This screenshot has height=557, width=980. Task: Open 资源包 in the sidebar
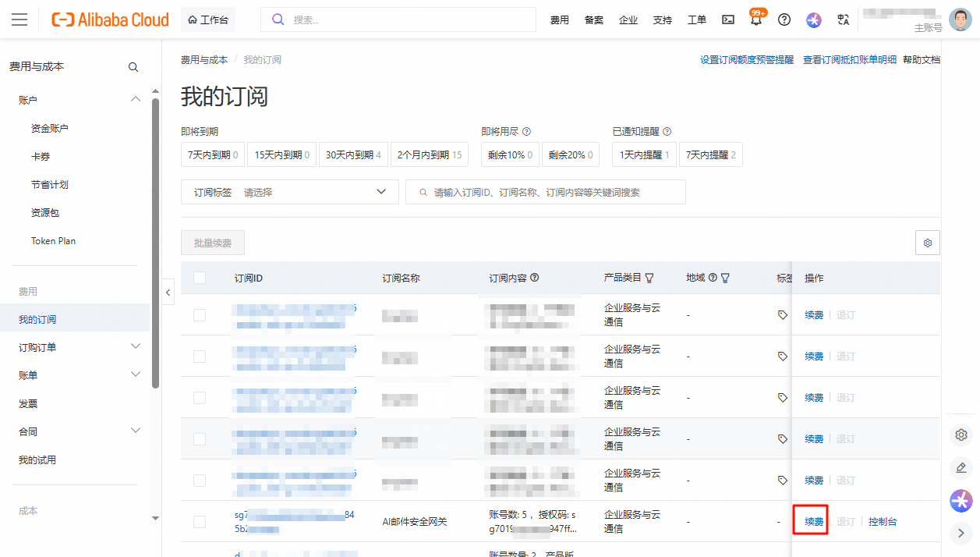point(45,213)
